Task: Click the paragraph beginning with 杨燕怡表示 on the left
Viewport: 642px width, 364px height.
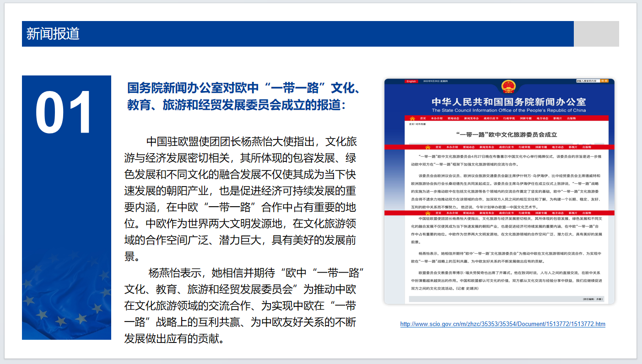Action: click(243, 305)
